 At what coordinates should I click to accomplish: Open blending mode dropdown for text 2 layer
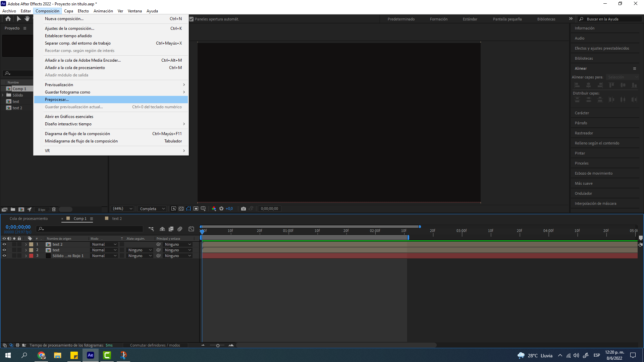[104, 244]
